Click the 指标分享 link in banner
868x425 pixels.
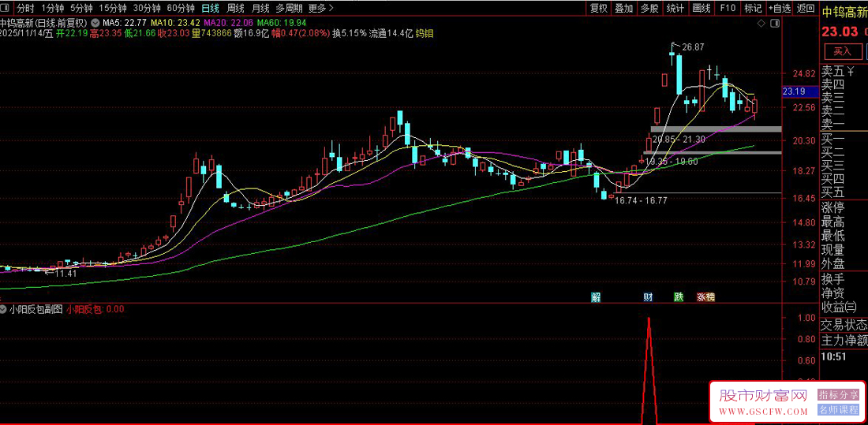(839, 394)
